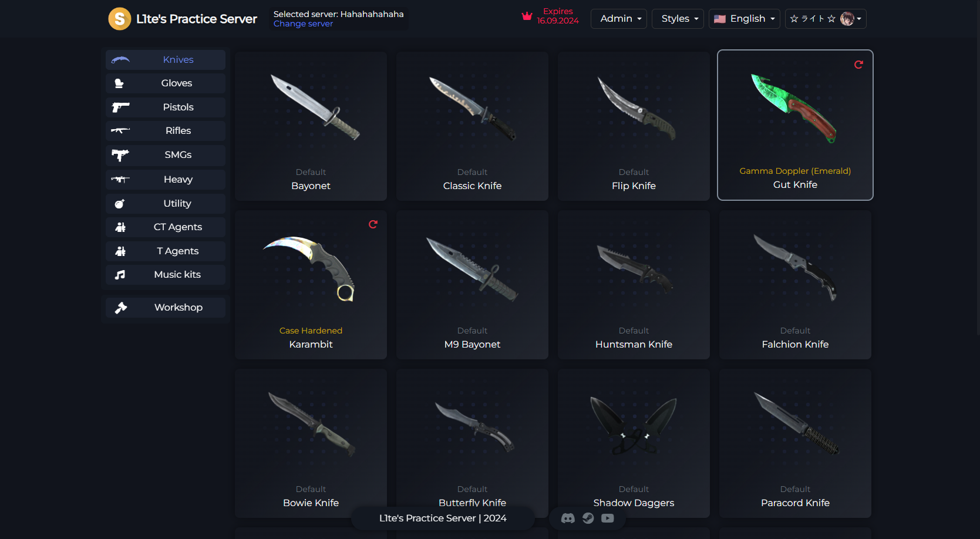Open the Steam icon in footer
980x539 pixels.
pyautogui.click(x=588, y=518)
